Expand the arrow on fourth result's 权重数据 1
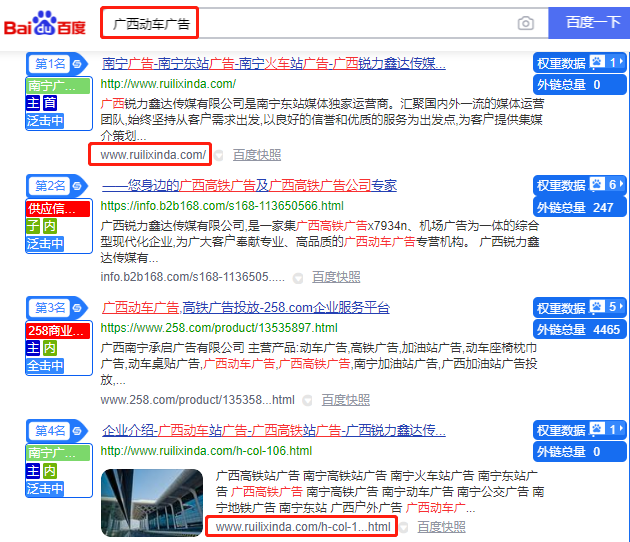Screen dimensions: 630x542 [x=621, y=429]
